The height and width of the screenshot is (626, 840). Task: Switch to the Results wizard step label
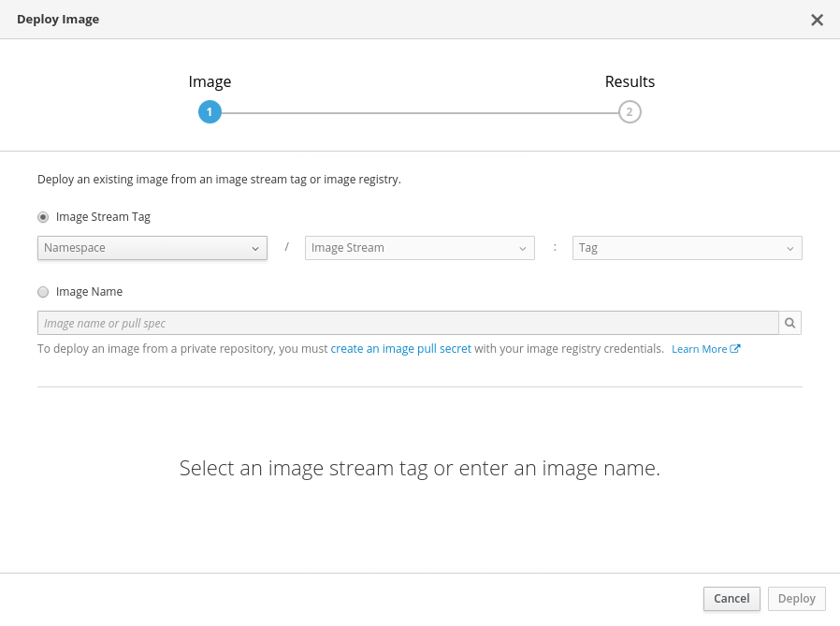pos(630,81)
